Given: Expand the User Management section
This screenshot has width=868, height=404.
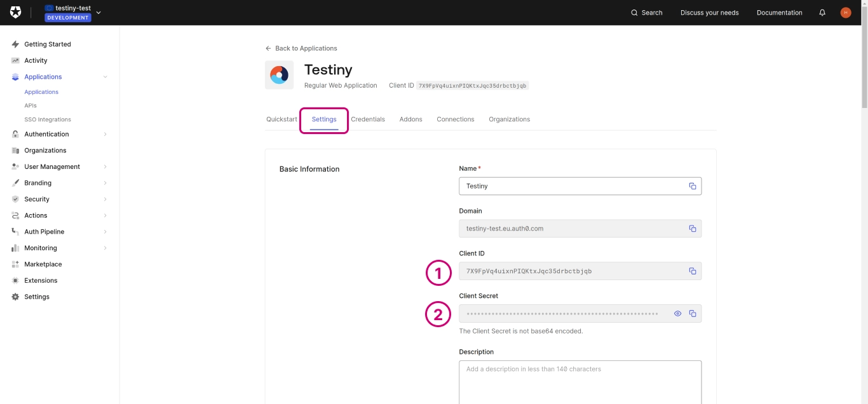Looking at the screenshot, I should 105,166.
